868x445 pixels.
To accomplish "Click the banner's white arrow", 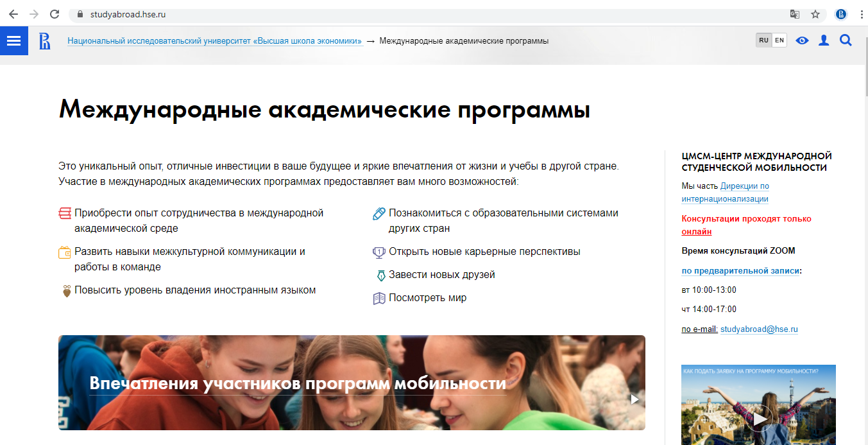I will click(x=634, y=399).
